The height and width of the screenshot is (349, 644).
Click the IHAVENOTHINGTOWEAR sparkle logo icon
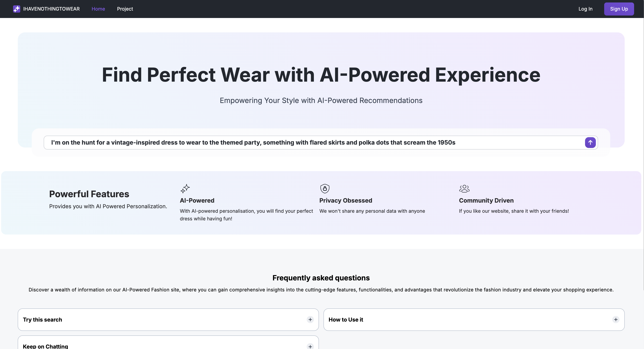click(x=16, y=9)
